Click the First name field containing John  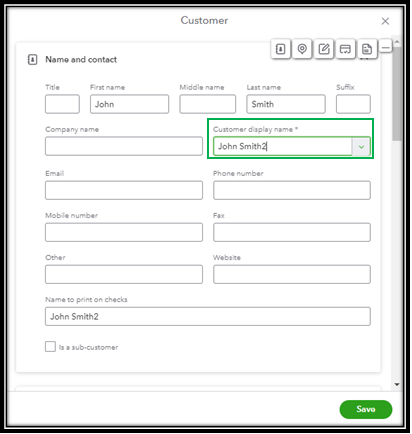coord(129,104)
